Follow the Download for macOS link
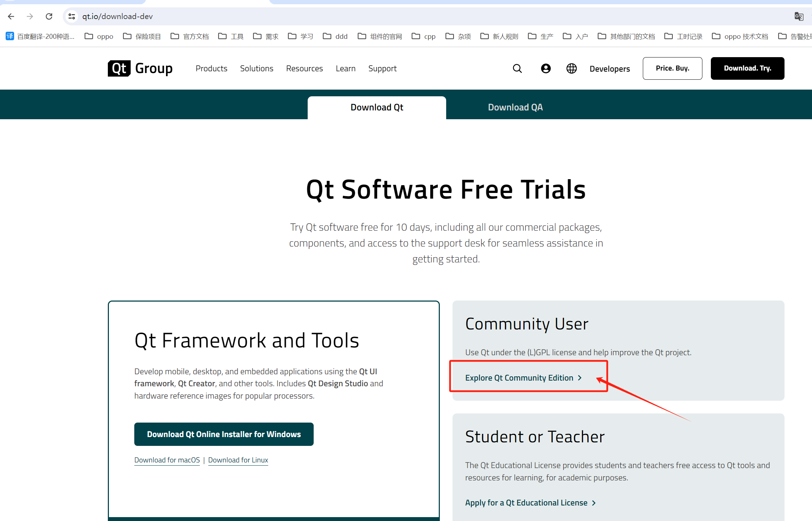The height and width of the screenshot is (521, 812). pos(167,460)
